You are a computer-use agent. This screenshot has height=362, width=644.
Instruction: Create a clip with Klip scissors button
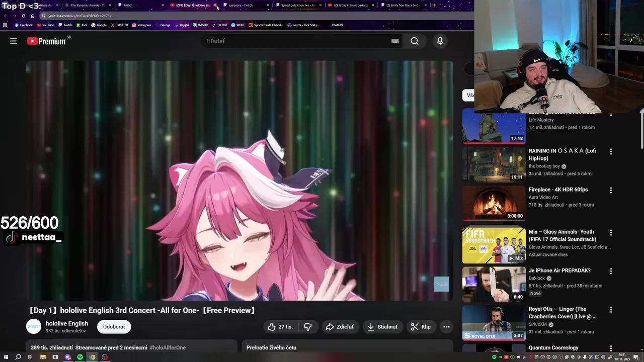(421, 327)
